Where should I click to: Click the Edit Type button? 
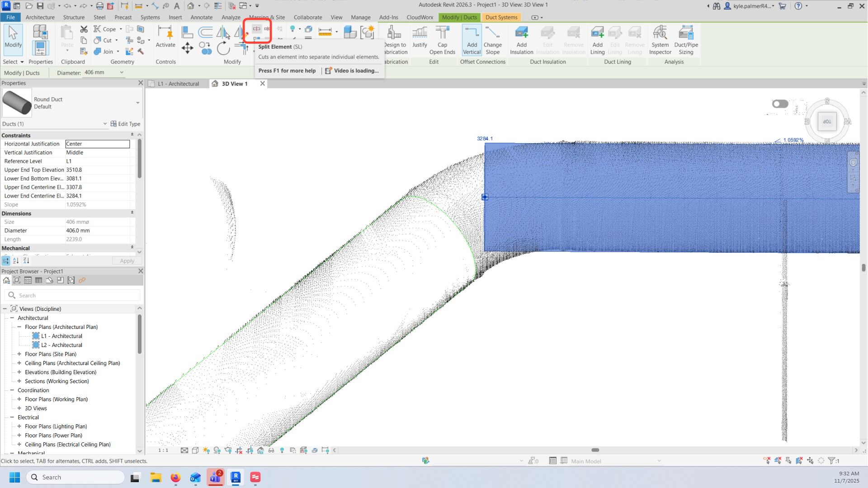pyautogui.click(x=125, y=124)
